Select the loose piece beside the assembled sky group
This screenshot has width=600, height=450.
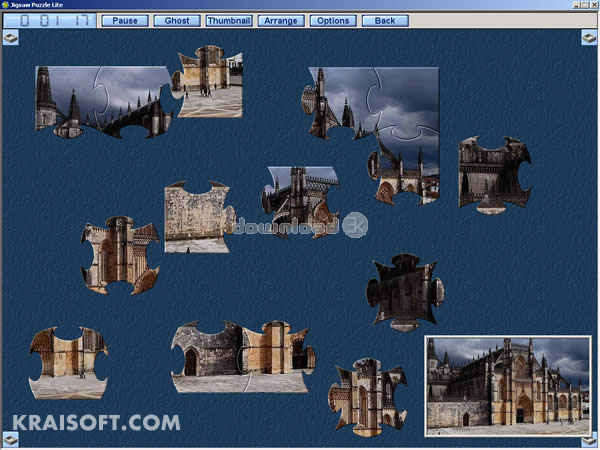[494, 175]
